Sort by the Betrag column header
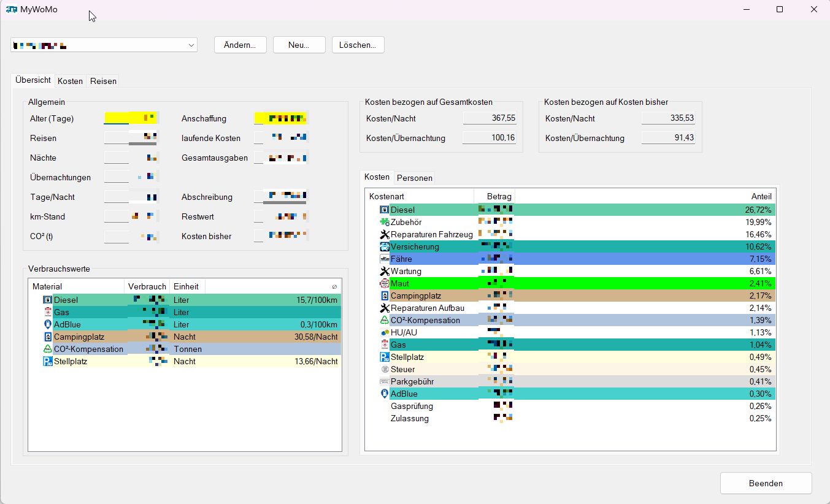The width and height of the screenshot is (830, 504). 494,196
